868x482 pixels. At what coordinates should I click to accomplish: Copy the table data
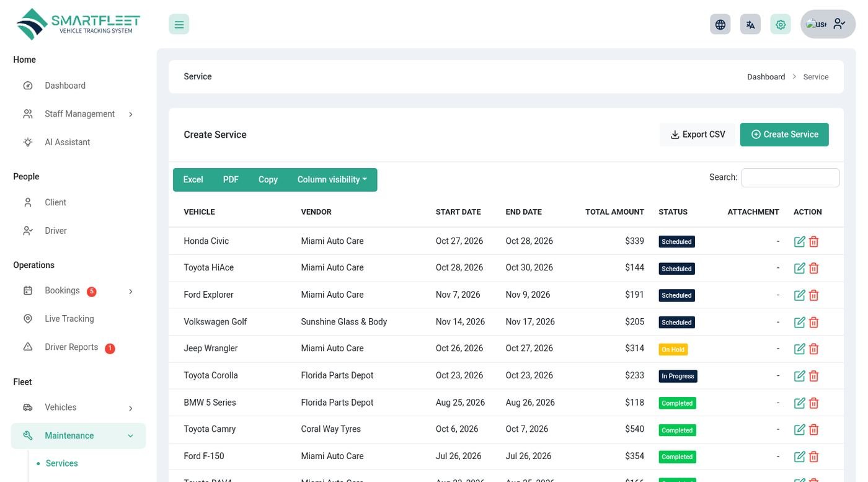[268, 180]
